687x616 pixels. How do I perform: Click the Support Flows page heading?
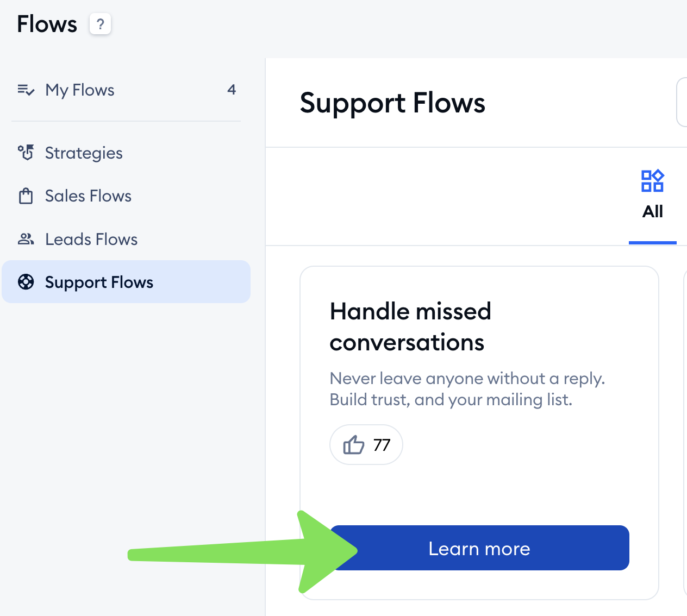coord(392,103)
